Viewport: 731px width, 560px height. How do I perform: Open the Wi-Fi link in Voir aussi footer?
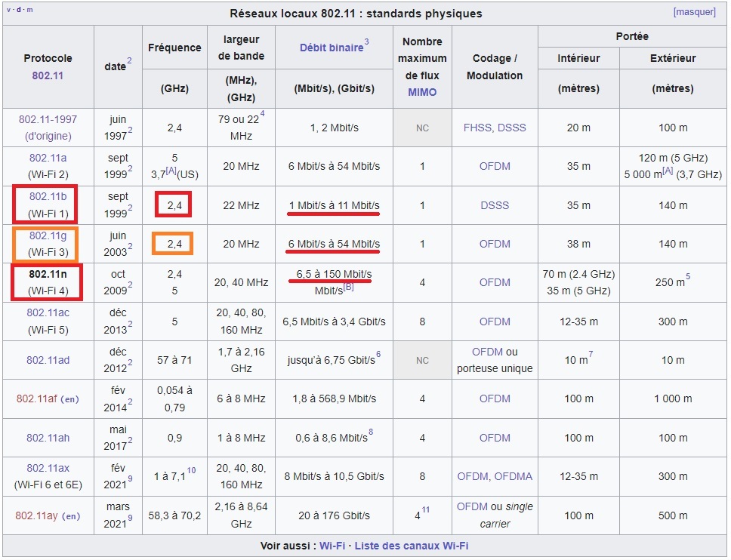tap(332, 546)
